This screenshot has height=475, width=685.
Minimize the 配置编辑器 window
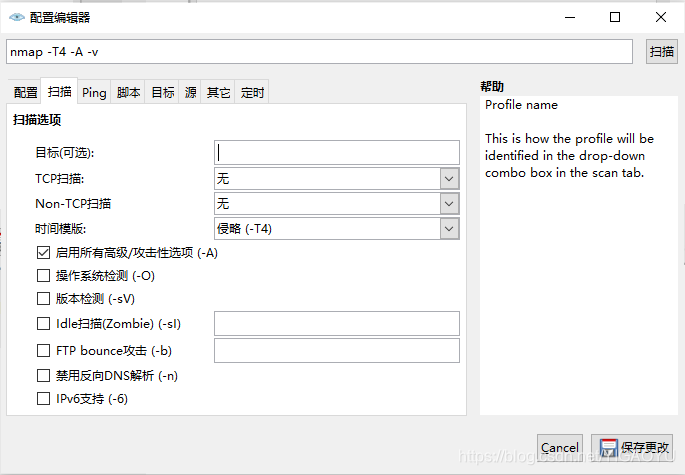[570, 17]
